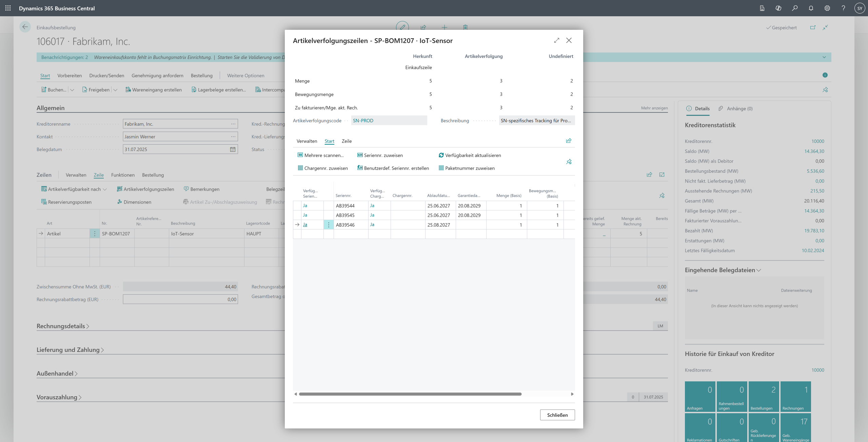This screenshot has height=442, width=868.
Task: Click the Schließen button
Action: coord(557,415)
